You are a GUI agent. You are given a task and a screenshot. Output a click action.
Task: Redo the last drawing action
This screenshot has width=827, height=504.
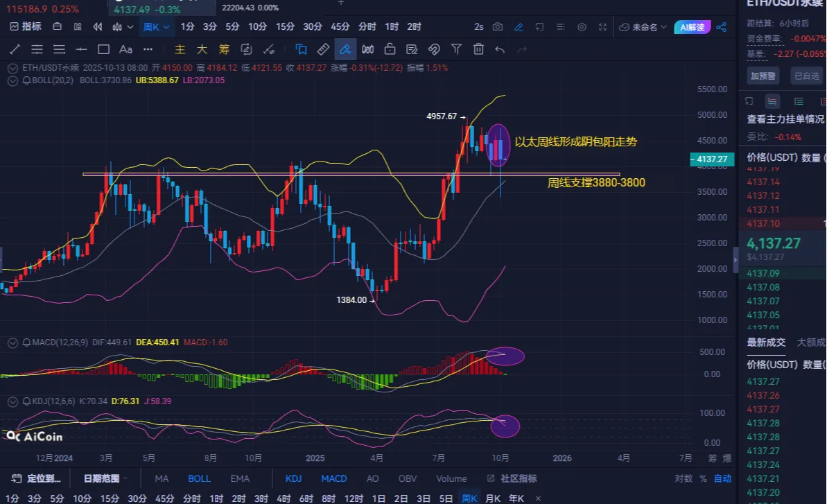click(522, 49)
